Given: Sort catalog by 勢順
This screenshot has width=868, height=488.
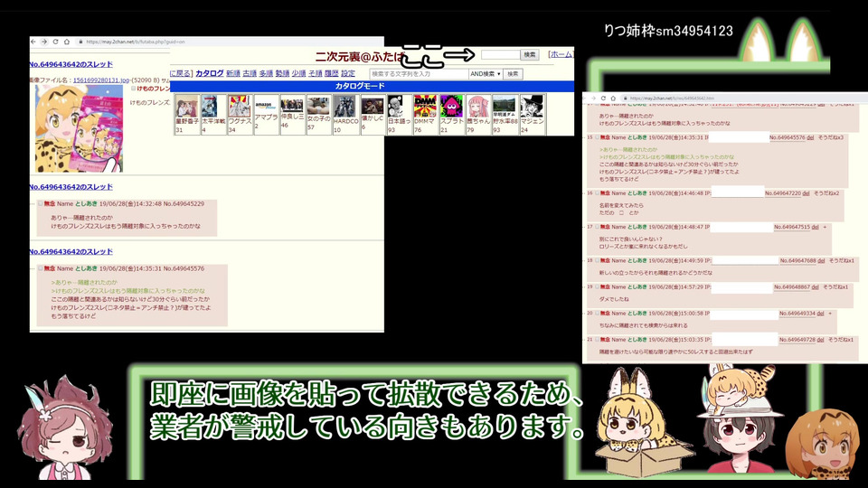Looking at the screenshot, I should coord(282,73).
